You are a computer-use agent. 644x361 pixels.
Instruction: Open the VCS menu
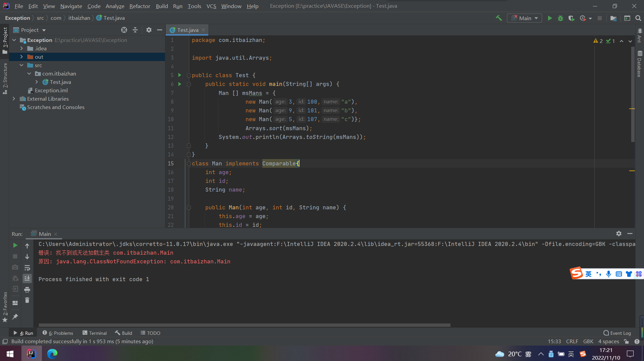(211, 6)
